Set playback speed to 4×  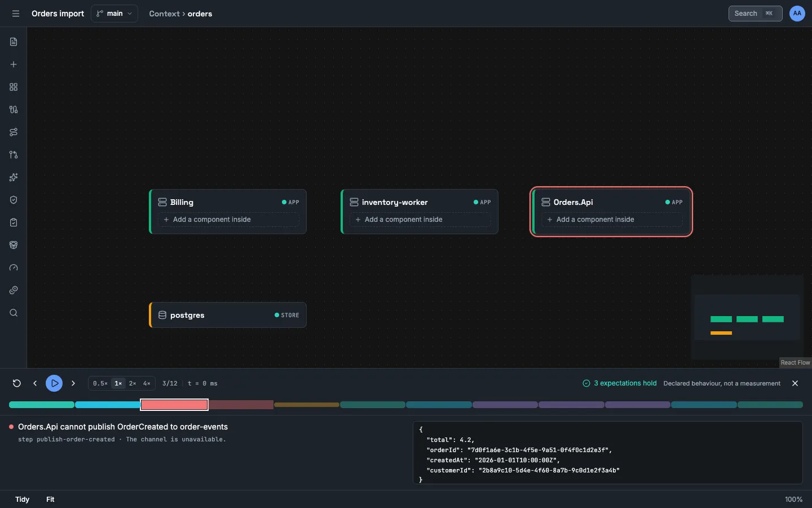147,383
